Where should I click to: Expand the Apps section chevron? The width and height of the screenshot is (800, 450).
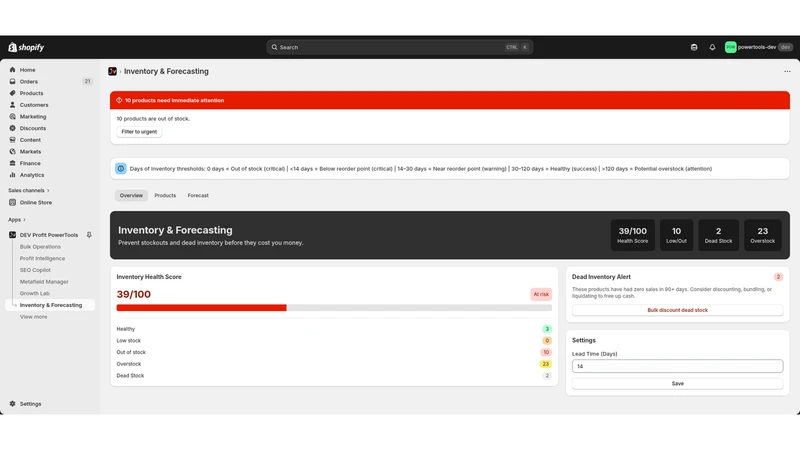pyautogui.click(x=24, y=220)
